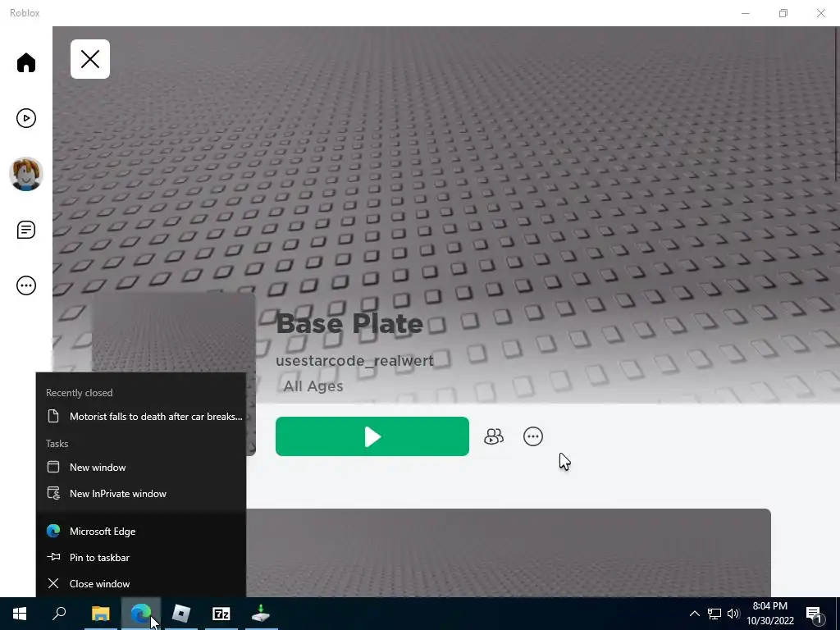Close the Base Plate details with X button
The height and width of the screenshot is (630, 840).
pos(90,59)
